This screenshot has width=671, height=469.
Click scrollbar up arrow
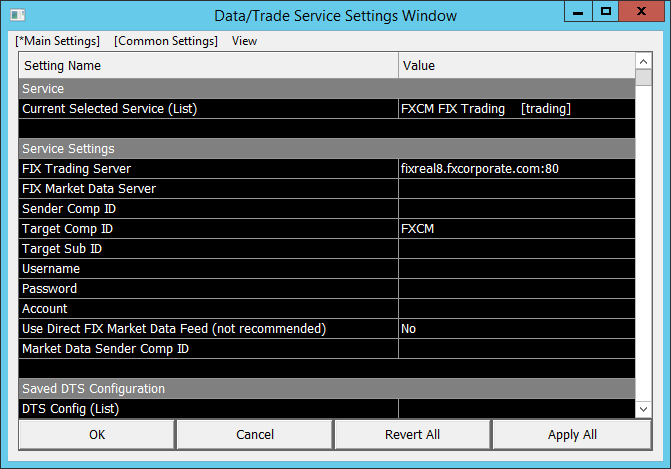pos(643,62)
